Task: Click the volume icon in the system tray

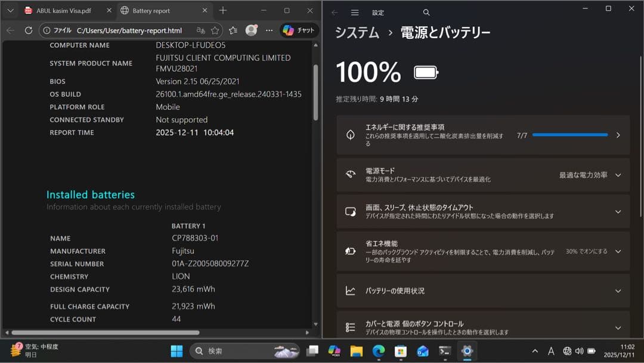Action: [x=579, y=351]
